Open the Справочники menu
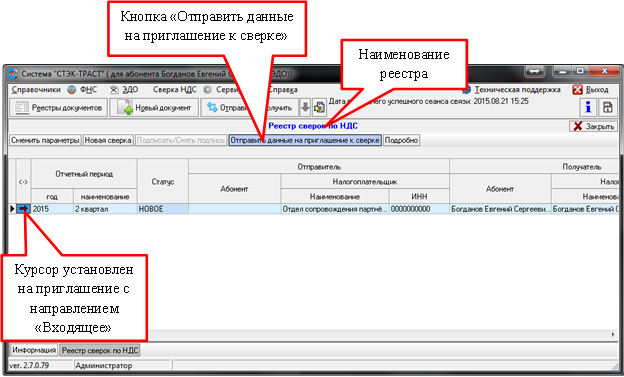The width and height of the screenshot is (624, 377). tap(36, 90)
